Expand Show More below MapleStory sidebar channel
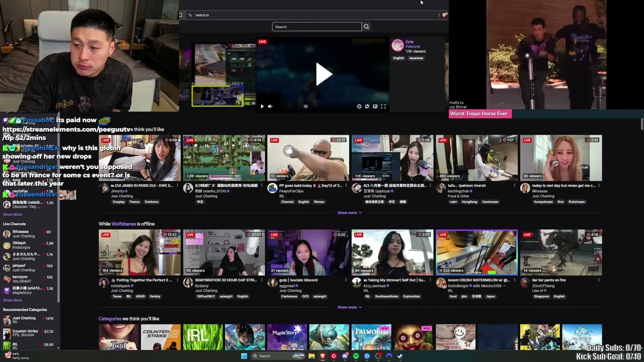This screenshot has width=644, height=362. click(12, 300)
